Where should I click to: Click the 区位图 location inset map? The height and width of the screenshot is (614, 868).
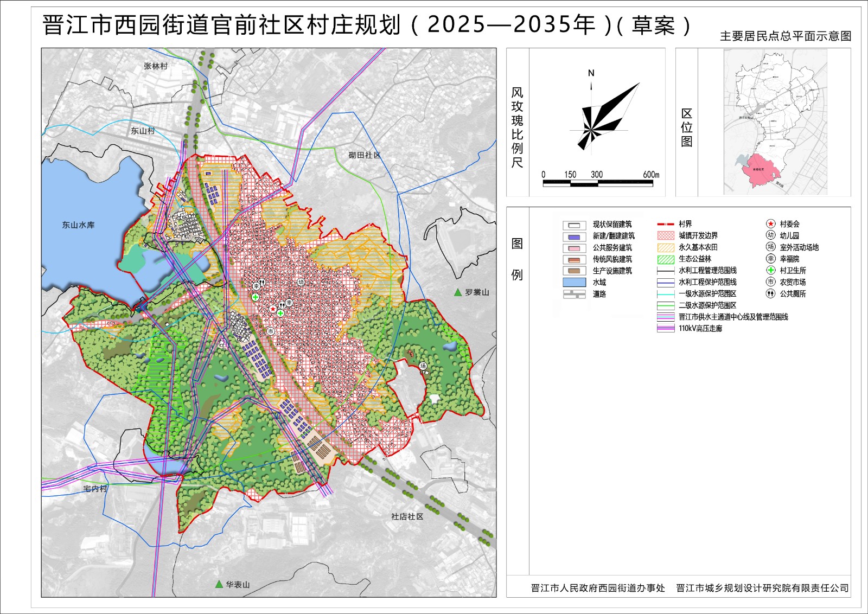[775, 122]
